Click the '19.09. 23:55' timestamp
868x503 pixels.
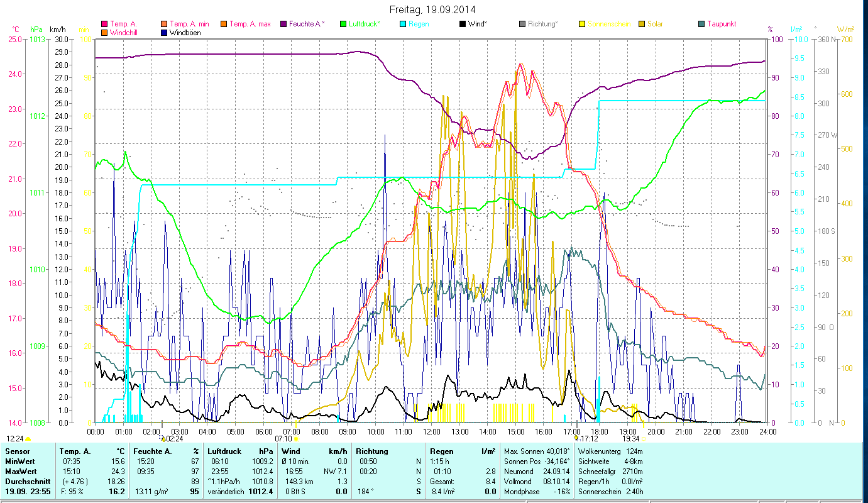pos(28,491)
